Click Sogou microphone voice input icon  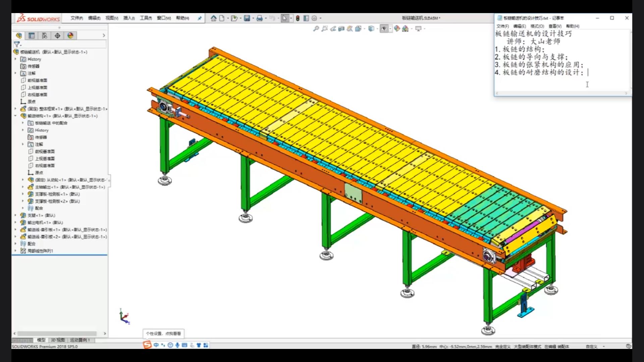177,345
